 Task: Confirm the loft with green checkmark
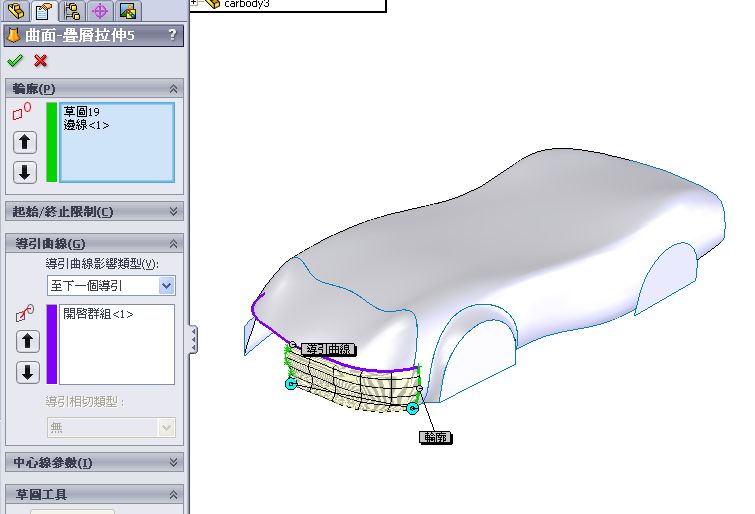pos(15,61)
